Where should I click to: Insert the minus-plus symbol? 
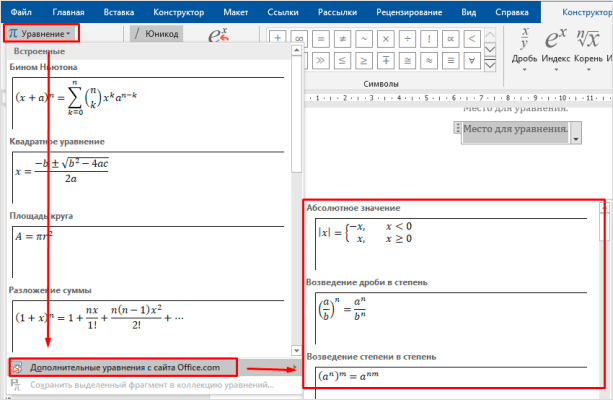(x=386, y=61)
